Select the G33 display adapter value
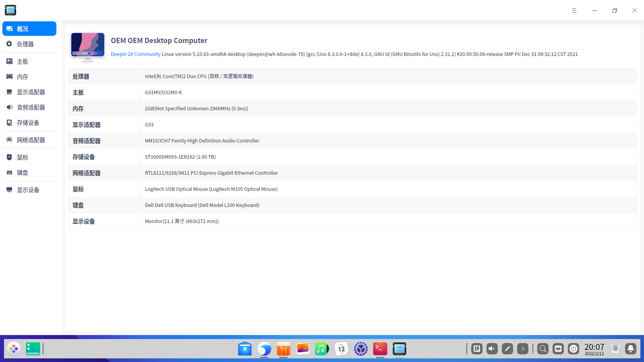The image size is (644, 362). coord(149,125)
